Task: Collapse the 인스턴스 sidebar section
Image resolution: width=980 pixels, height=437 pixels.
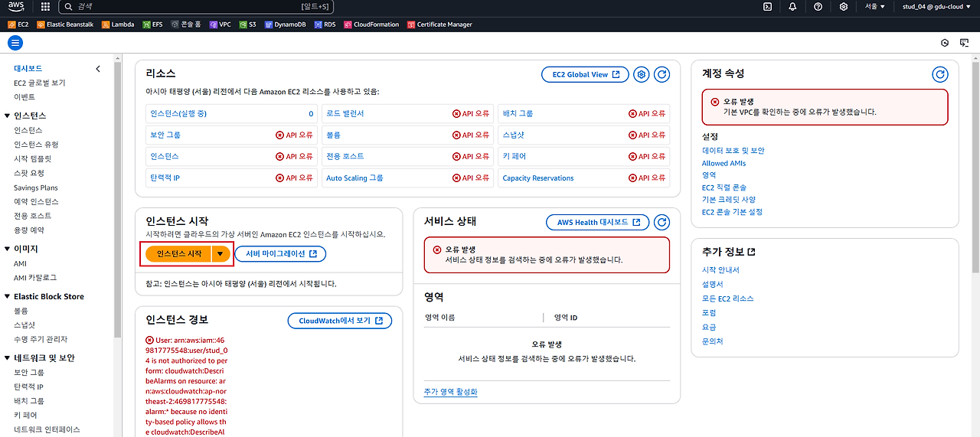Action: click(8, 116)
